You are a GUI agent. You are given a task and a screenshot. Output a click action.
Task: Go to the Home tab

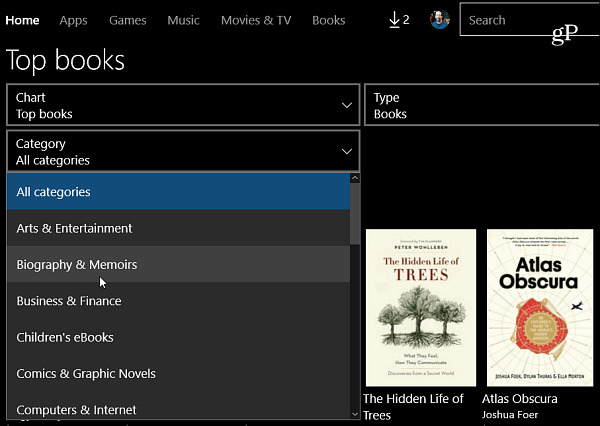coord(22,20)
